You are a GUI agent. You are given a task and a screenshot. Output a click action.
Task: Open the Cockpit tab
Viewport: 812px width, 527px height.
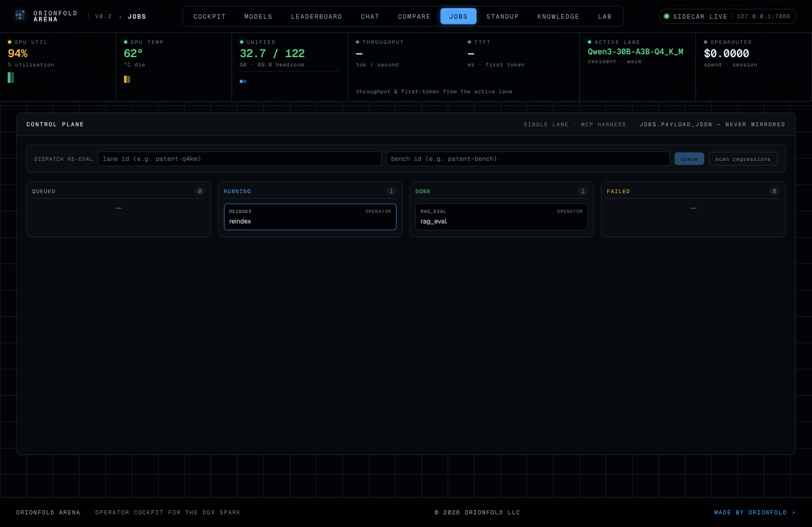click(x=210, y=16)
